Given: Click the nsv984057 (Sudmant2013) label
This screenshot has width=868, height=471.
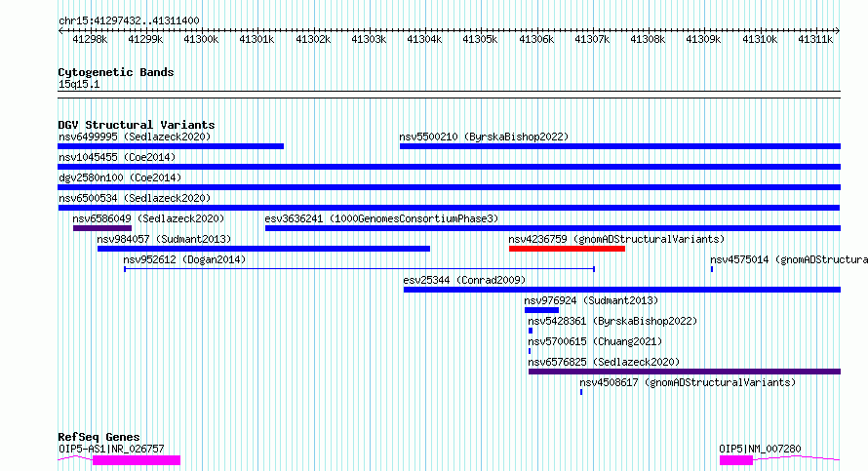Looking at the screenshot, I should (x=164, y=239).
